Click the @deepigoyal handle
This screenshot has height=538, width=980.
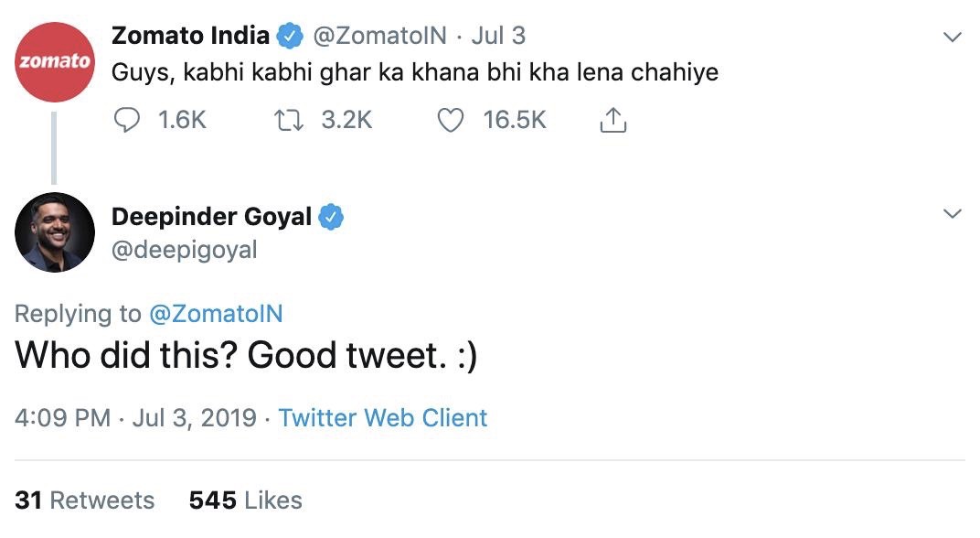(184, 250)
